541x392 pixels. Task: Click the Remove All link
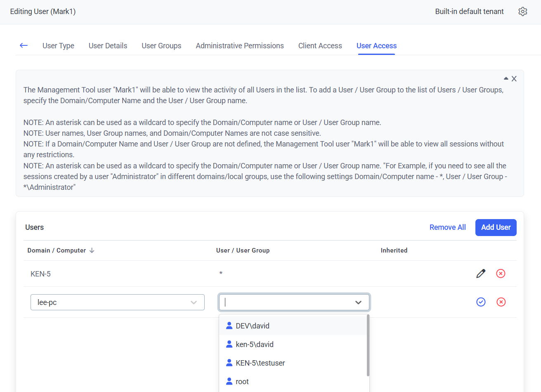[x=447, y=227]
